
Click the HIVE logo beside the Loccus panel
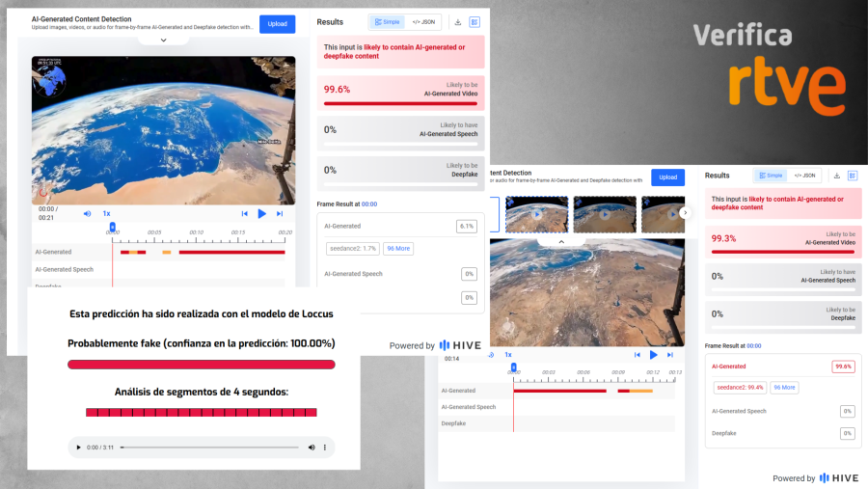click(460, 345)
